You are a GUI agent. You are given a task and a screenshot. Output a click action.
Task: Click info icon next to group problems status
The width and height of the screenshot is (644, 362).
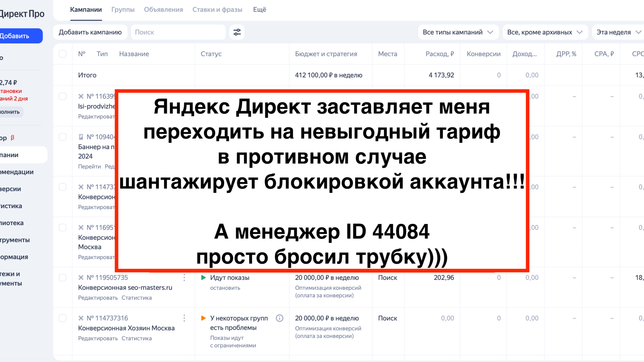coord(279,318)
